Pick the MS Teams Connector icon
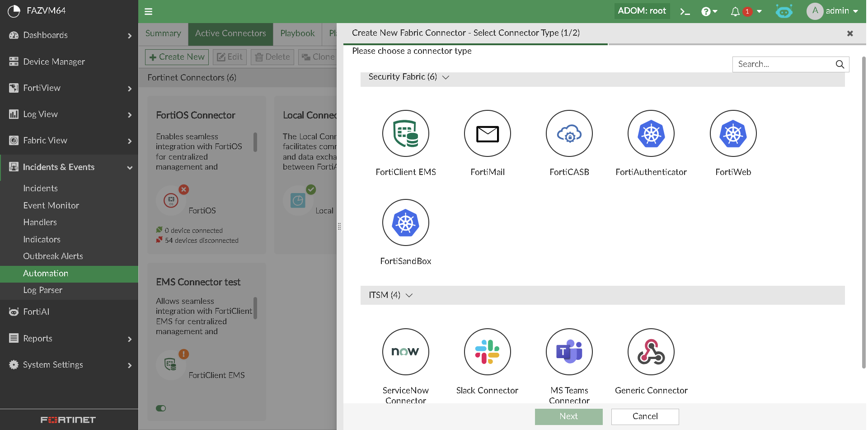This screenshot has width=868, height=430. click(x=569, y=352)
